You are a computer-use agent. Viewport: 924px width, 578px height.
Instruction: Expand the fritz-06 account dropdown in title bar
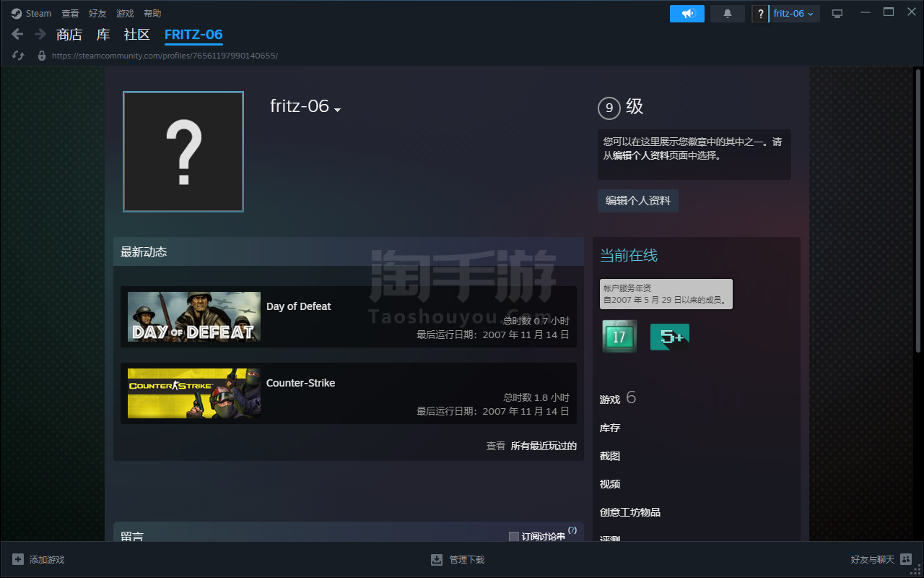point(793,14)
